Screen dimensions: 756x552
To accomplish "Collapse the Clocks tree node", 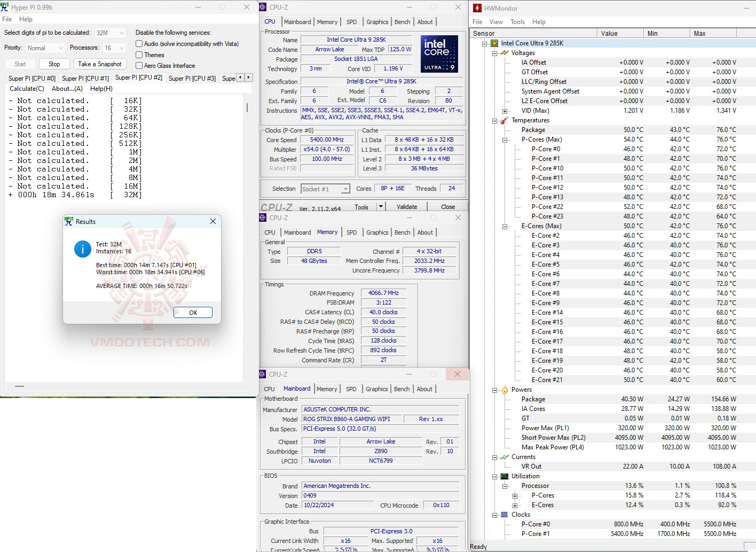I will [495, 515].
